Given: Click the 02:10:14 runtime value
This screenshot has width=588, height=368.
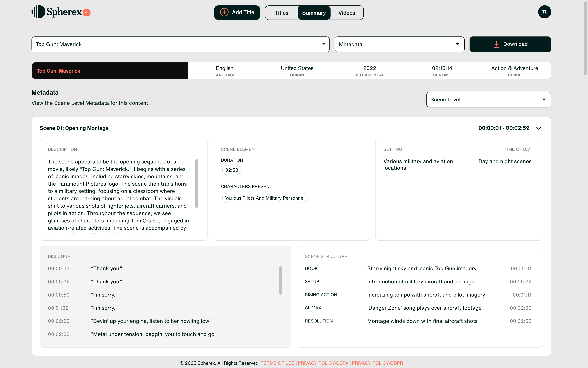Looking at the screenshot, I should (442, 68).
